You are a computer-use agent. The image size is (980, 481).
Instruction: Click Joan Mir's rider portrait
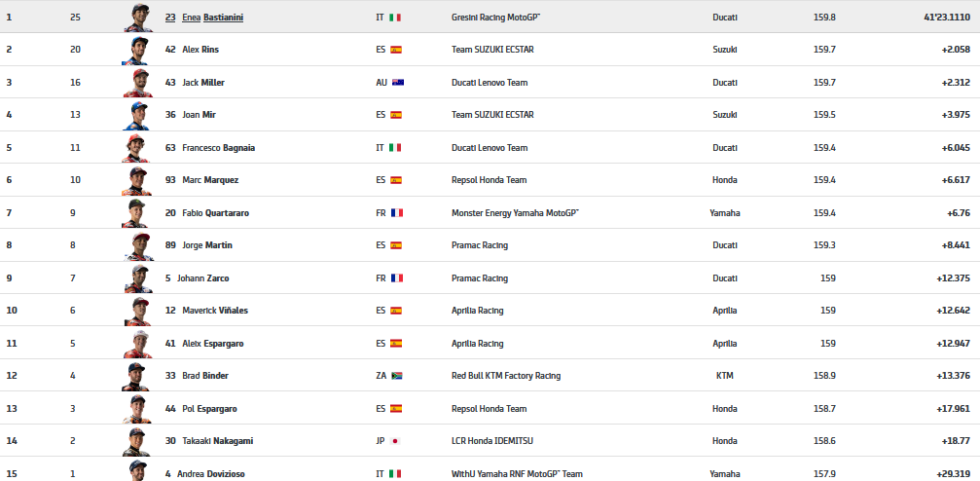137,115
